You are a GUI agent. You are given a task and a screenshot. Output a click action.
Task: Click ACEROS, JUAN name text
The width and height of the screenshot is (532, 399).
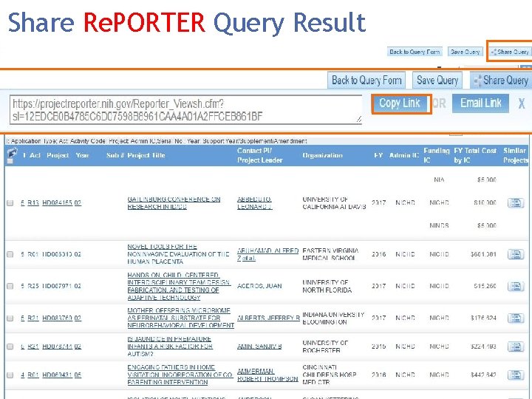pyautogui.click(x=259, y=286)
